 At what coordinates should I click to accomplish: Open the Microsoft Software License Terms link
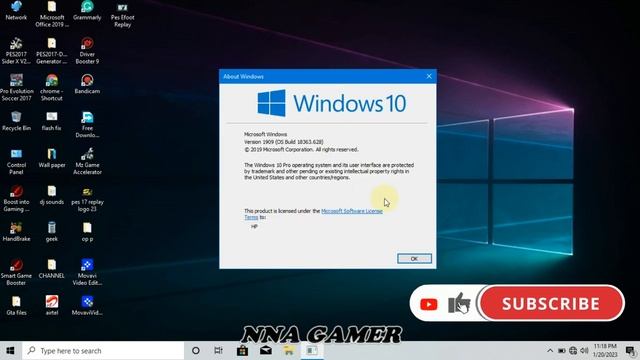click(352, 211)
